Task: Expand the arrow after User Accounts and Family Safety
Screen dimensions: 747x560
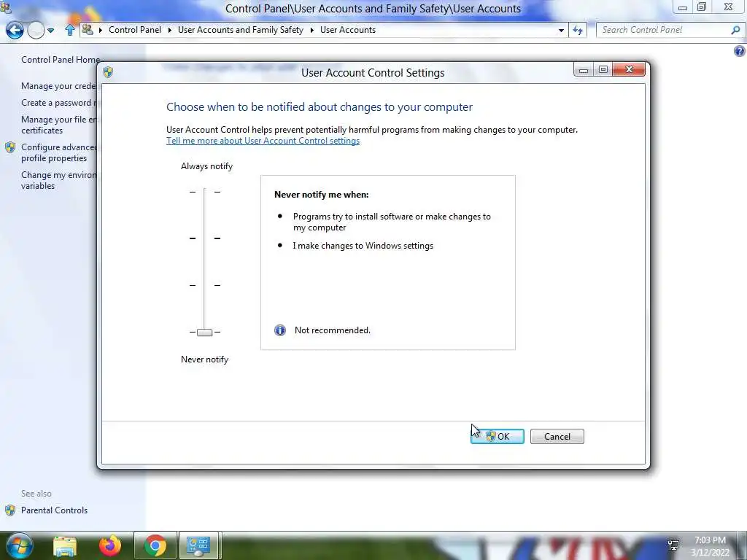Action: [311, 30]
